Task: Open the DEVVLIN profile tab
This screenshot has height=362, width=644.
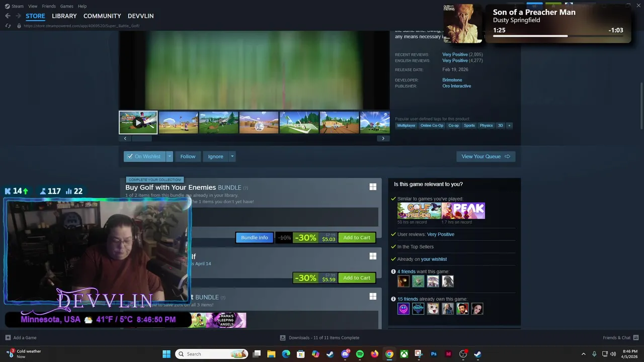Action: point(141,16)
